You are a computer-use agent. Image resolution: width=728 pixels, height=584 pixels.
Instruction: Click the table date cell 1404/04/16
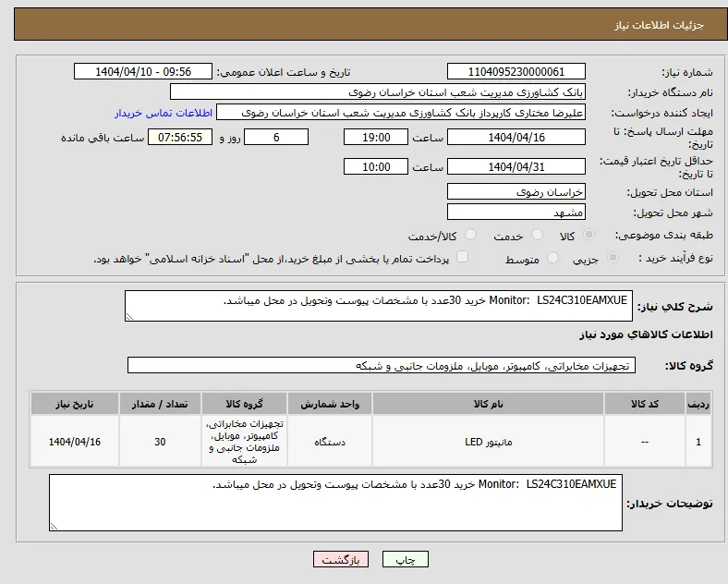pyautogui.click(x=75, y=442)
